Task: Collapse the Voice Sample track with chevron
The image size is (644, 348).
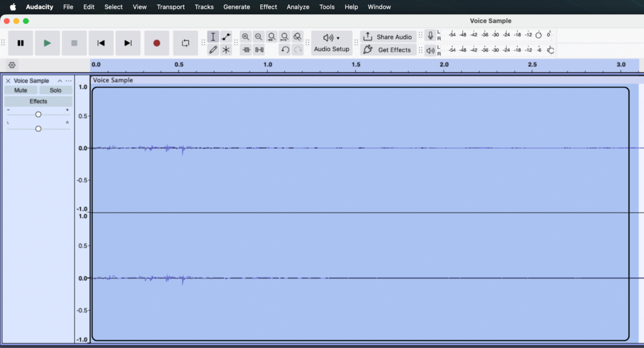Action: pyautogui.click(x=60, y=81)
